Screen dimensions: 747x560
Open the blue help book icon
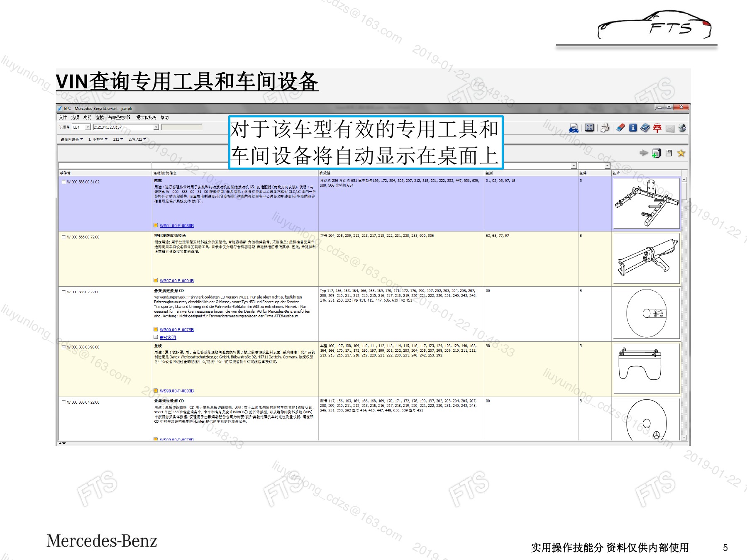645,128
